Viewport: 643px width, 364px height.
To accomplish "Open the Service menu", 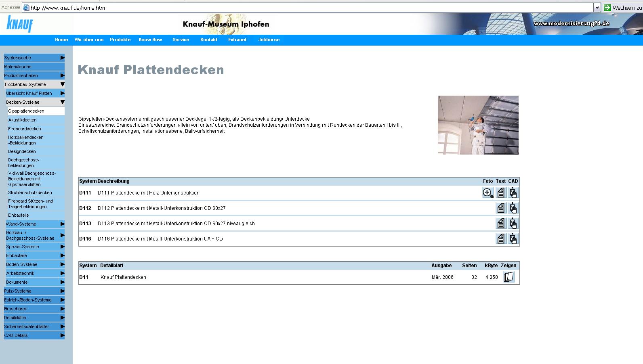I will (181, 40).
